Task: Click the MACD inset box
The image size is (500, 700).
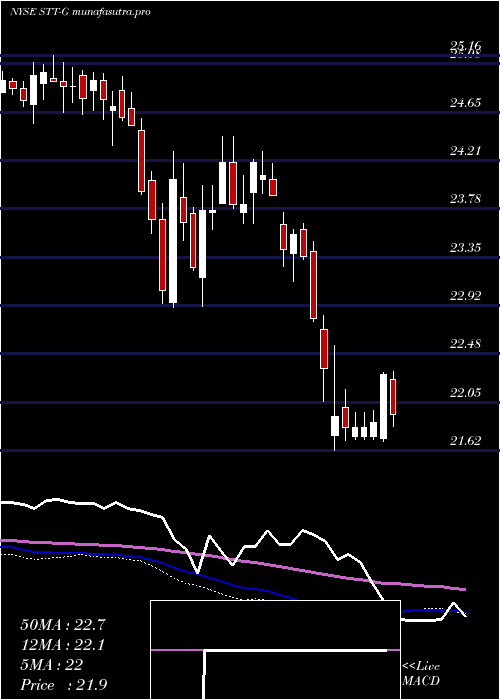Action: click(x=275, y=650)
